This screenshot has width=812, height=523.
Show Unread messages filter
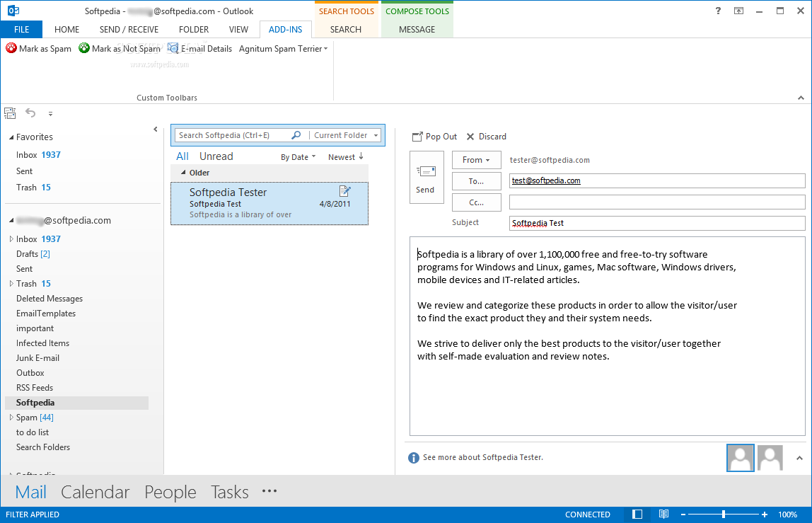click(x=216, y=156)
